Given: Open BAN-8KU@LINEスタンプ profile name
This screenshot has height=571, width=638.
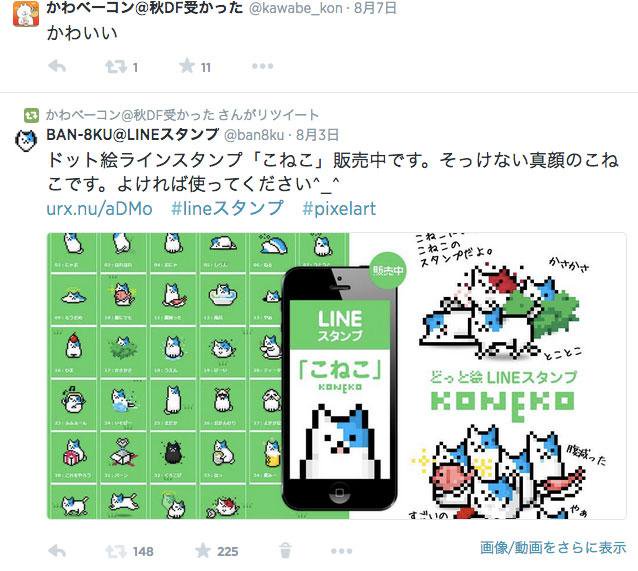Looking at the screenshot, I should click(x=133, y=134).
